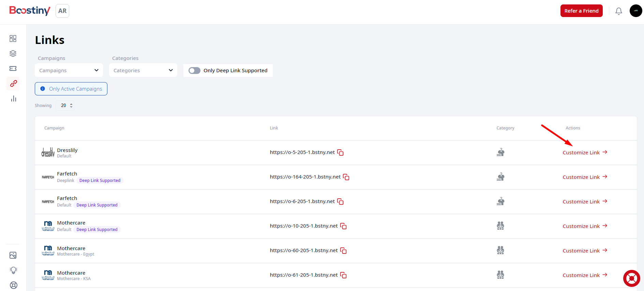Image resolution: width=644 pixels, height=291 pixels.
Task: Customize Link for Farfetch Default
Action: [x=585, y=201]
